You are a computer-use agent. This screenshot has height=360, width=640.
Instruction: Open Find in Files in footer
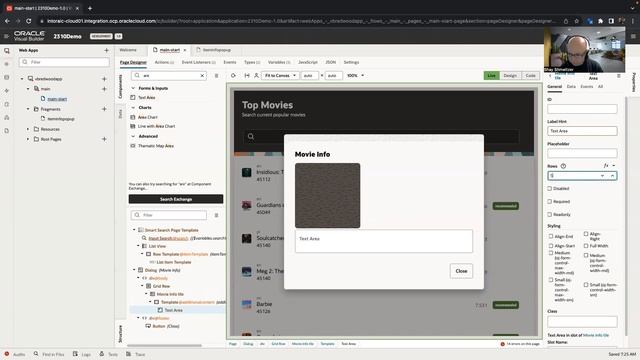pos(49,354)
